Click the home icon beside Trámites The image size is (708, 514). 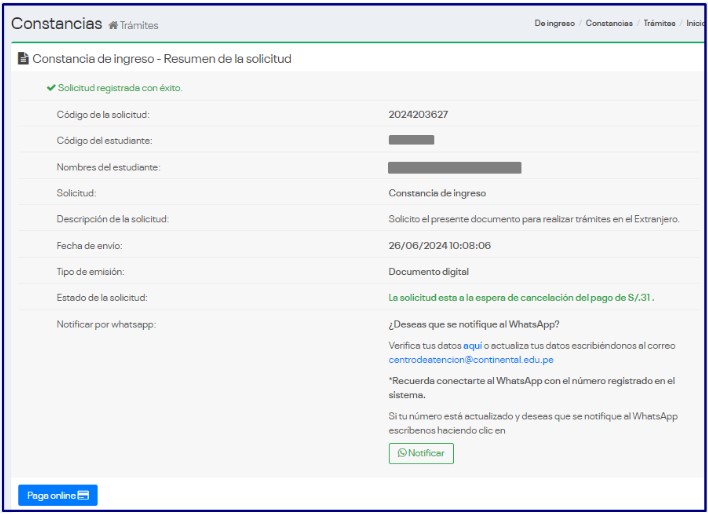(x=113, y=25)
